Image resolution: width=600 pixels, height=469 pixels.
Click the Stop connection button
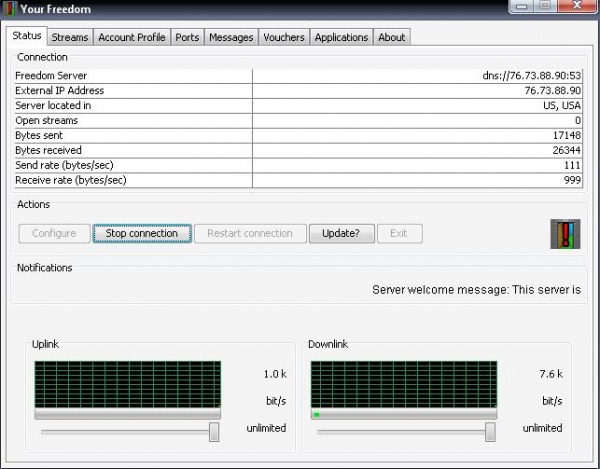point(142,233)
